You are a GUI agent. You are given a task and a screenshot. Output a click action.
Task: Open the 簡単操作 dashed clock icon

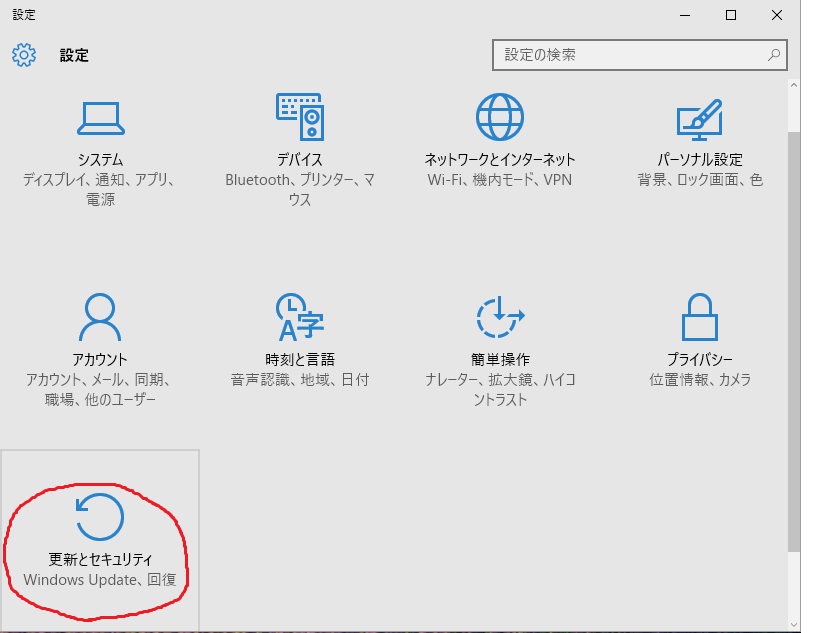pyautogui.click(x=500, y=317)
